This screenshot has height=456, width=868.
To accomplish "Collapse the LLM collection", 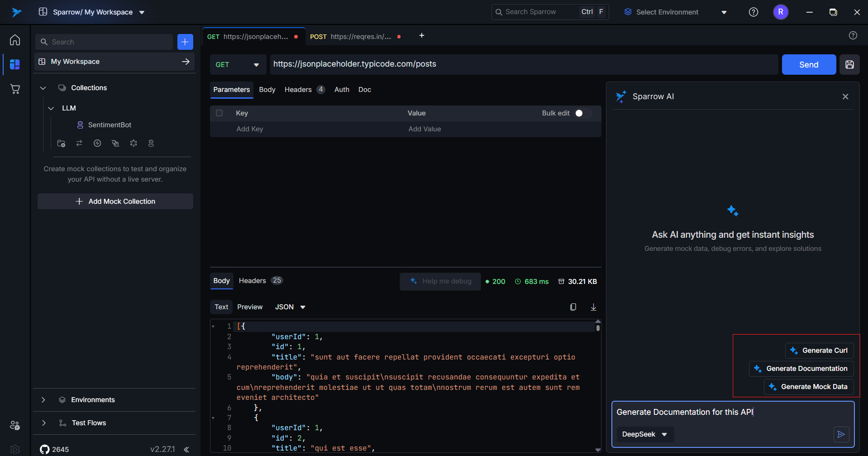I will [x=51, y=108].
